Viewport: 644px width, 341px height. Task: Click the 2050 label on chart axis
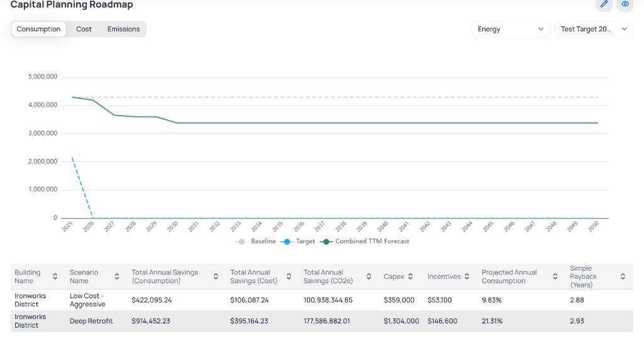tap(593, 226)
